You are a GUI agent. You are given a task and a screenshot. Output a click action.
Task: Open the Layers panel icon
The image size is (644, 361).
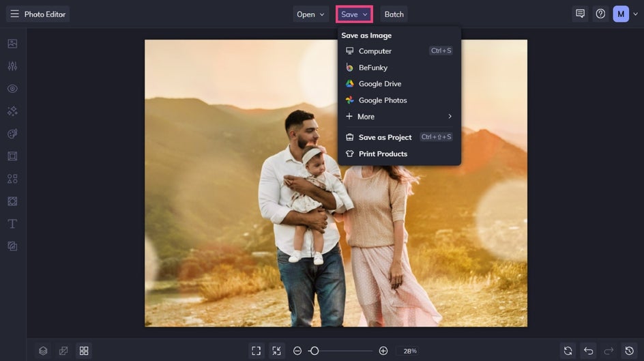coord(43,351)
